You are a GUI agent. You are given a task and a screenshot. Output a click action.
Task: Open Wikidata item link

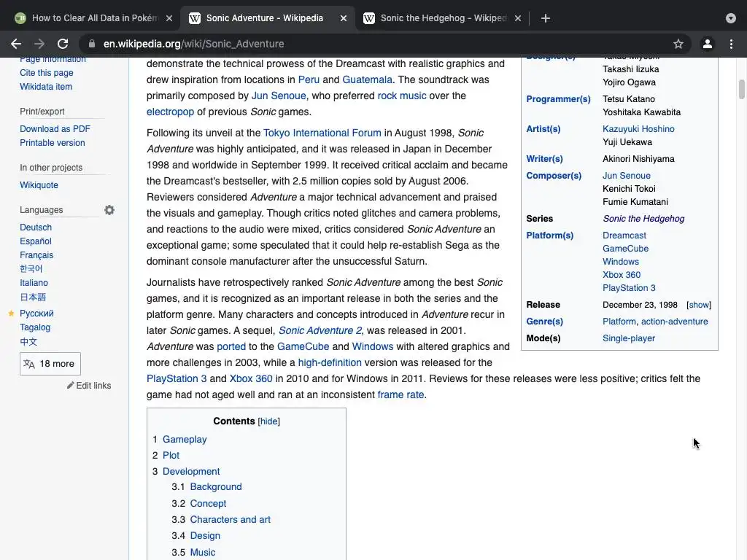pos(46,87)
